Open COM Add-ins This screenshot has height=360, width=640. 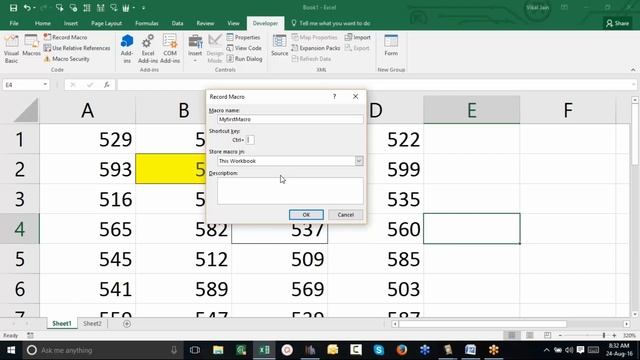click(170, 49)
